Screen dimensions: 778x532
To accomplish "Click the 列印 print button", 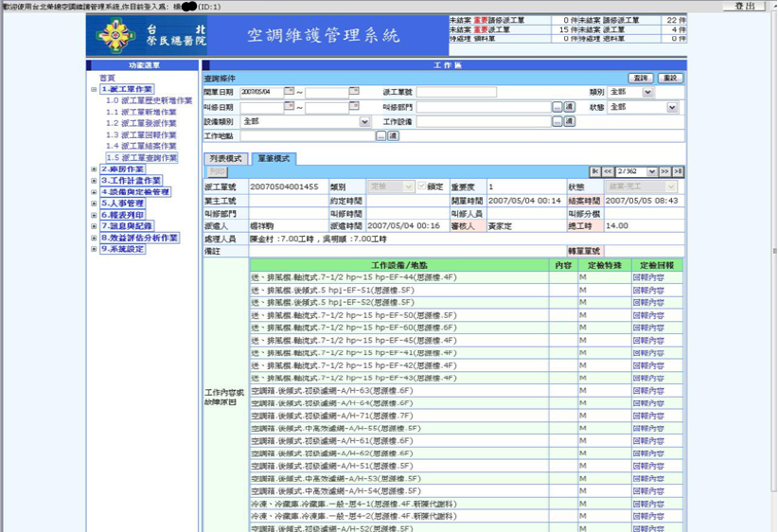I will tap(217, 171).
